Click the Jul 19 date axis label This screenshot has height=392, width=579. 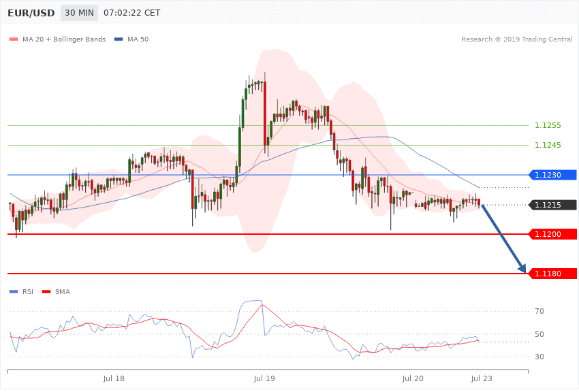(264, 378)
